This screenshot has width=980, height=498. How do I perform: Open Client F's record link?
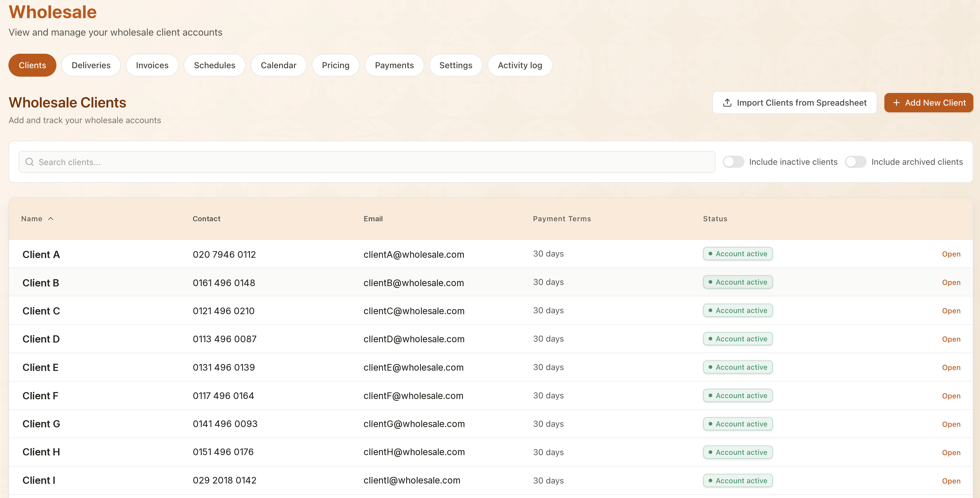(x=951, y=396)
